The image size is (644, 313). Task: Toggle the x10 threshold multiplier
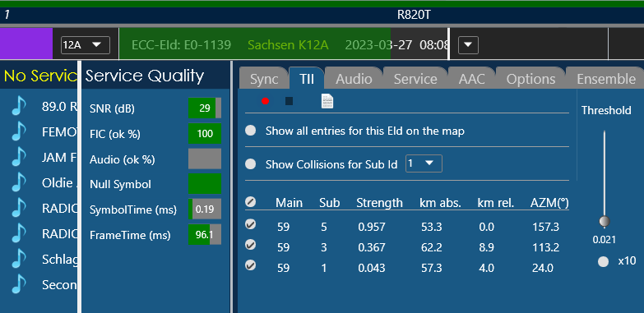tap(603, 261)
